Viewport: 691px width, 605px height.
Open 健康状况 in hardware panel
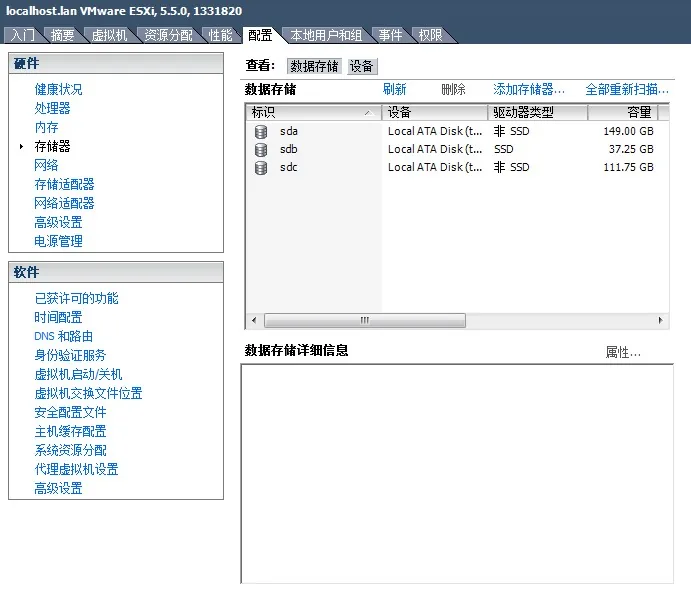pos(58,89)
